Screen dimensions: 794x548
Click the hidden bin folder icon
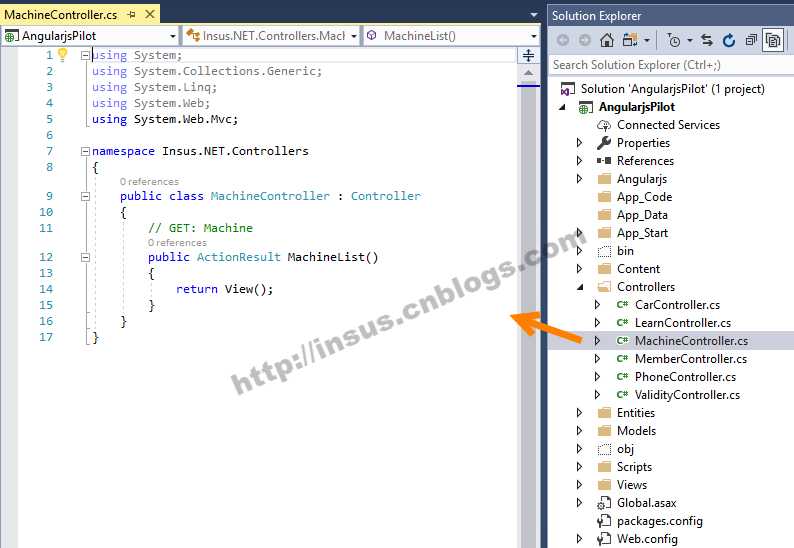604,251
